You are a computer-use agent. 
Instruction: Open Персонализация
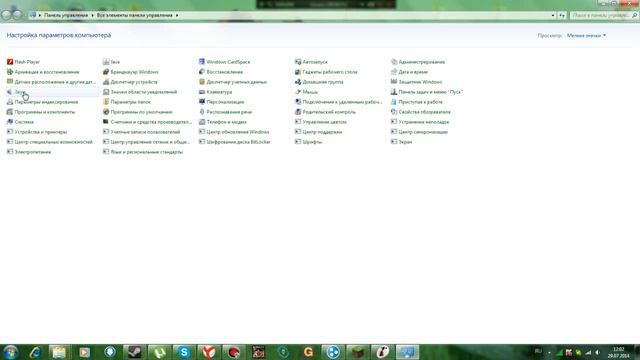click(221, 102)
